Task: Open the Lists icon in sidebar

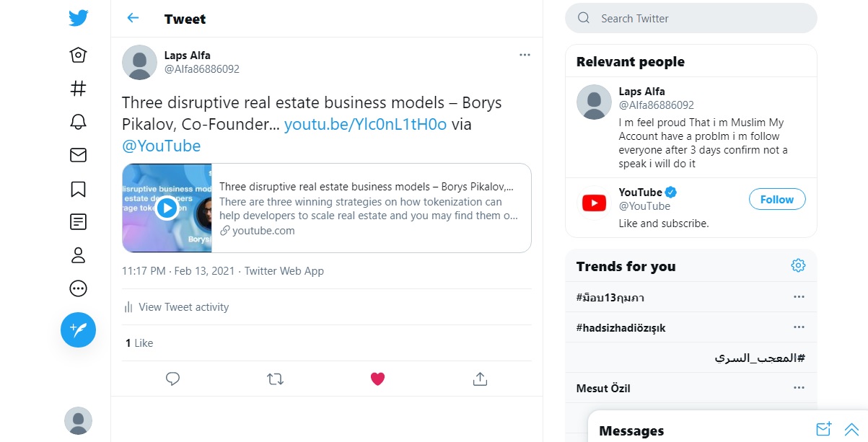Action: (78, 222)
